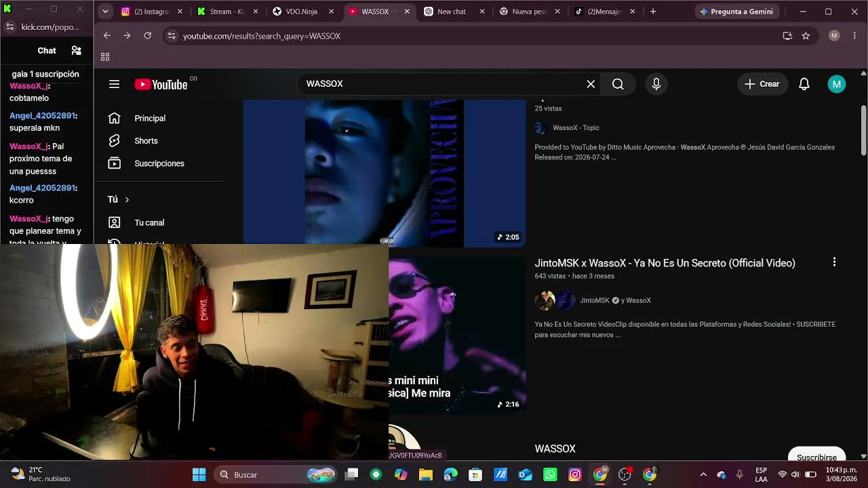Open YouTube notifications bell
Screen dimensions: 868x488
(x=804, y=84)
